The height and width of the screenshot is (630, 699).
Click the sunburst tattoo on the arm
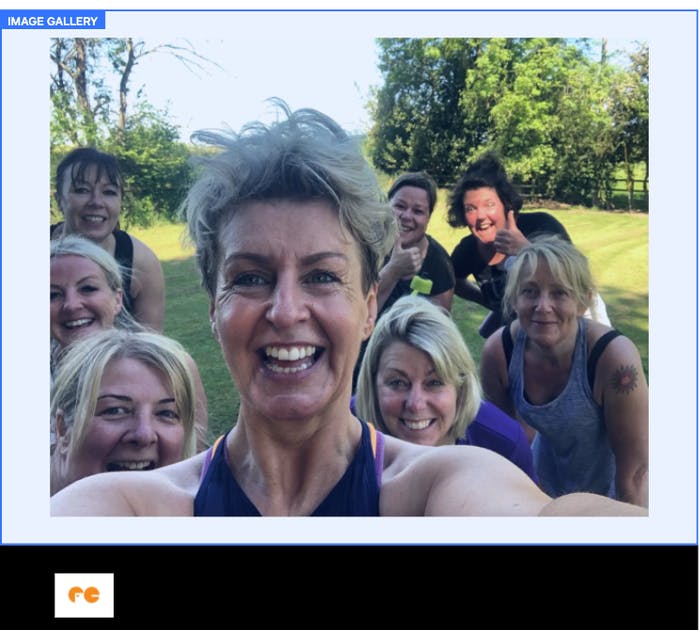[x=624, y=379]
